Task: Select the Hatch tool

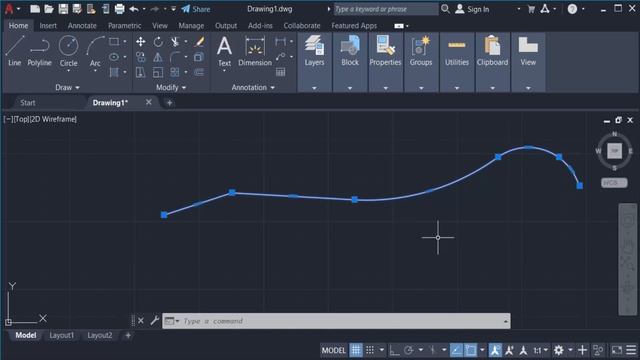Action: [x=114, y=73]
